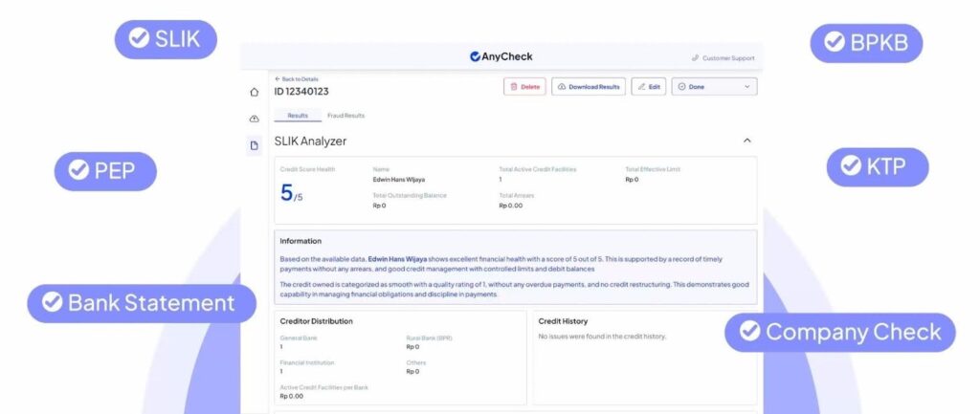Viewport: 980px width, 414px height.
Task: Click the Credit Score Health label
Action: (x=307, y=169)
